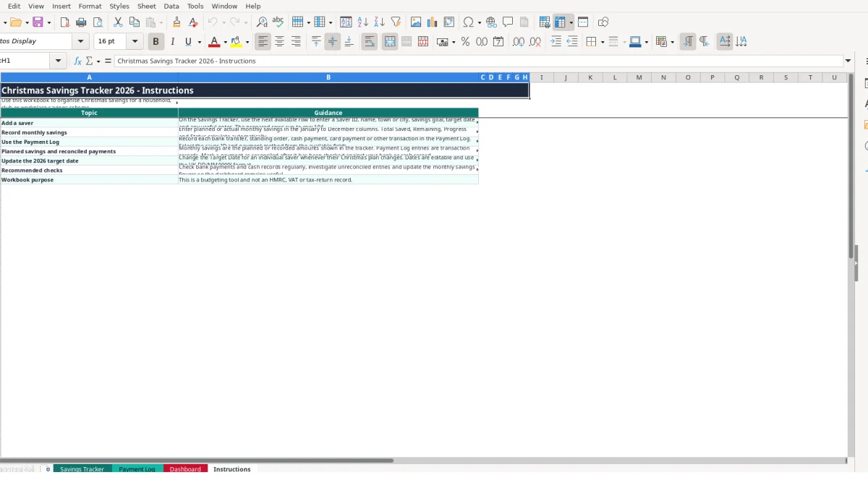This screenshot has width=868, height=488.
Task: Toggle wrap text
Action: pyautogui.click(x=370, y=42)
